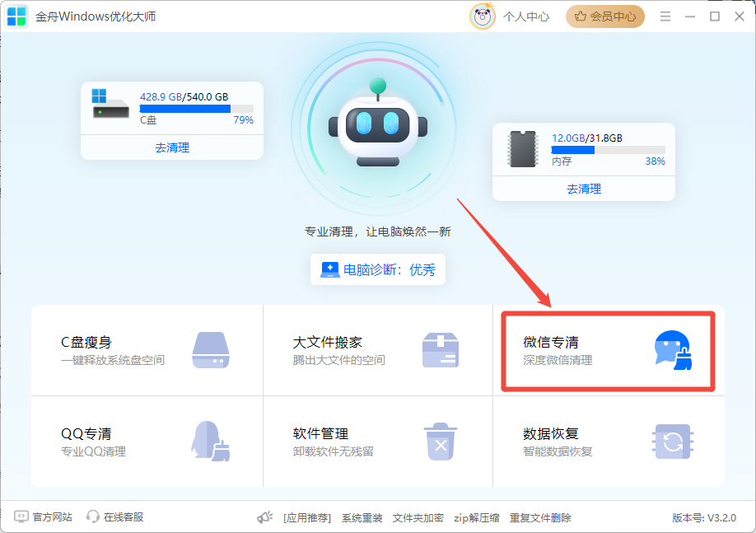756x533 pixels.
Task: Minimize the optimizer window
Action: tap(690, 16)
